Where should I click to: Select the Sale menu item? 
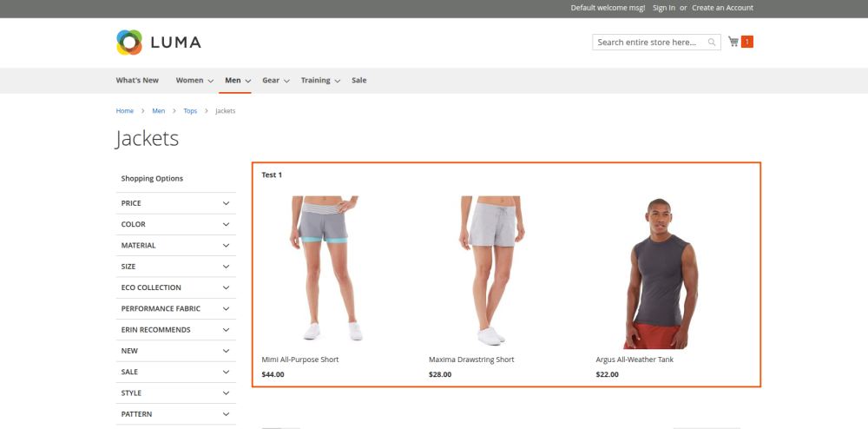click(358, 81)
